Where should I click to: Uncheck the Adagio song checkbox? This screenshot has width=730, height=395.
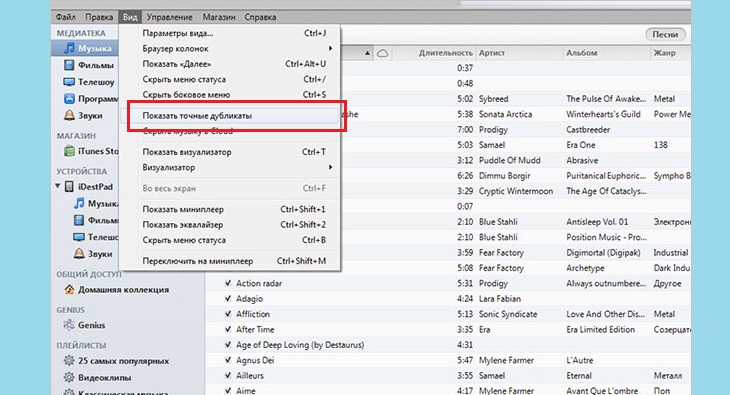(x=228, y=299)
